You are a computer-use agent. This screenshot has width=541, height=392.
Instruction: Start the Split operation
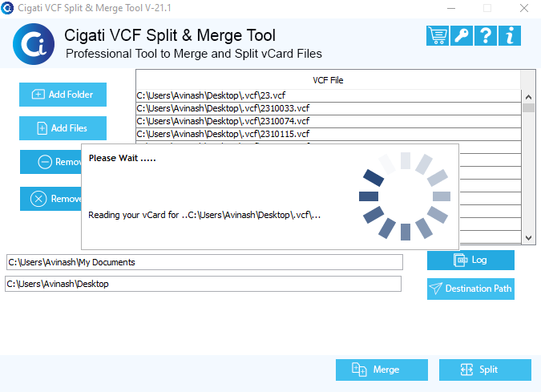point(485,370)
